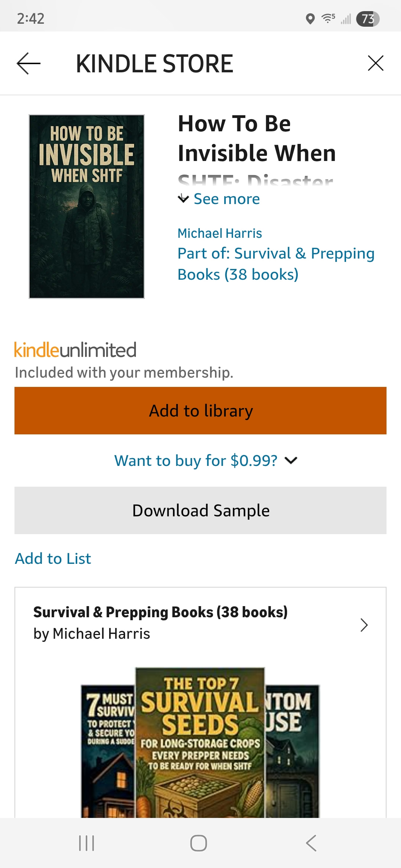Image resolution: width=401 pixels, height=868 pixels.
Task: Tap the How To Be Invisible book cover
Action: point(87,207)
